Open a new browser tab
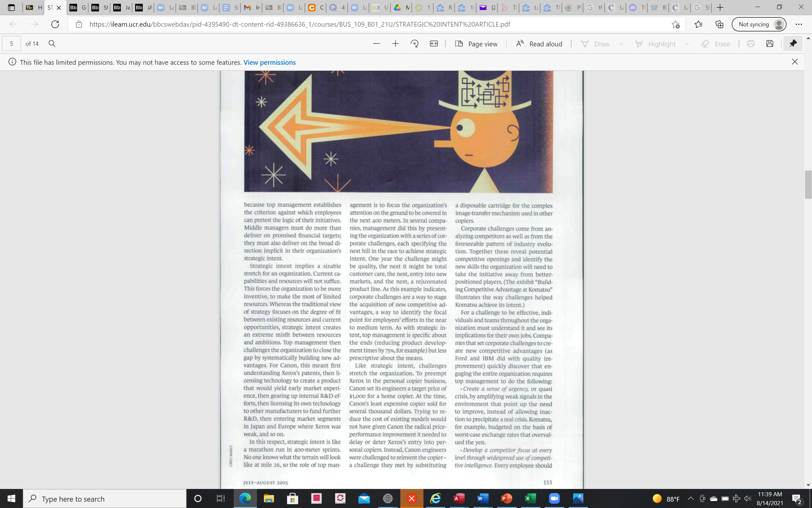This screenshot has height=508, width=812. click(x=720, y=7)
